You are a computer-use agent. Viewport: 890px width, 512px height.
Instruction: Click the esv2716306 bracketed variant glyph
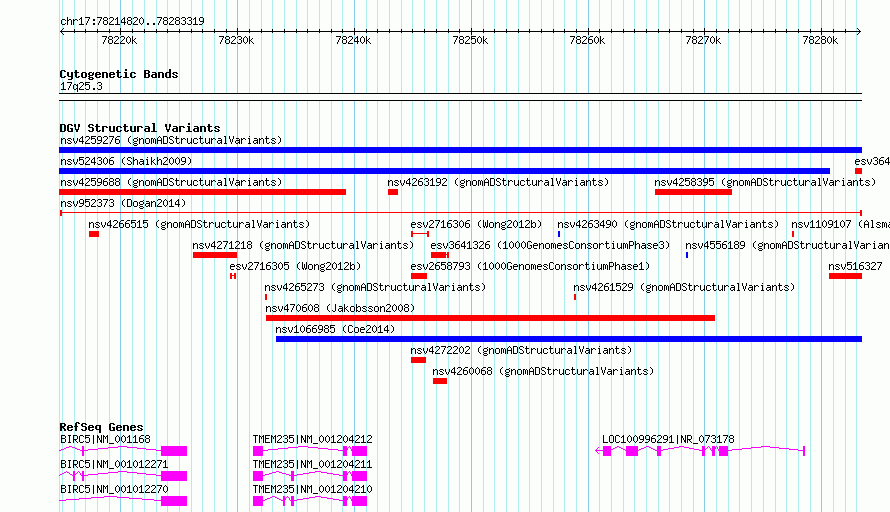click(420, 234)
